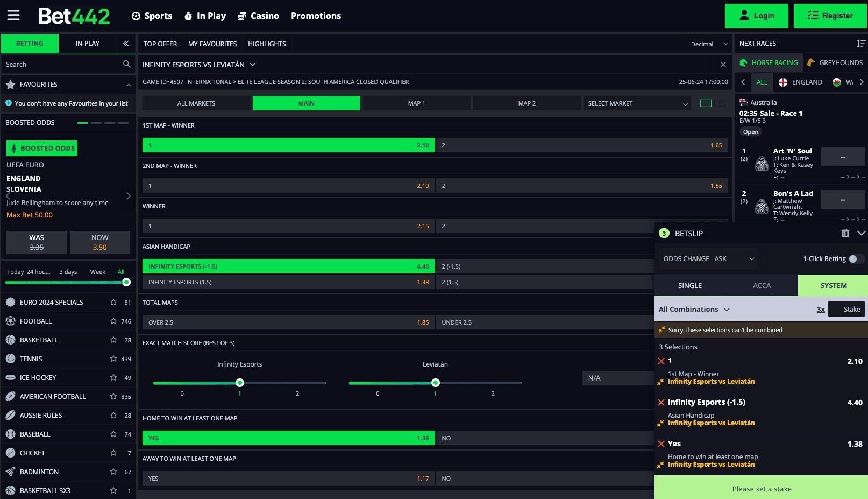
Task: Switch to Map 1 markets tab
Action: click(x=417, y=103)
